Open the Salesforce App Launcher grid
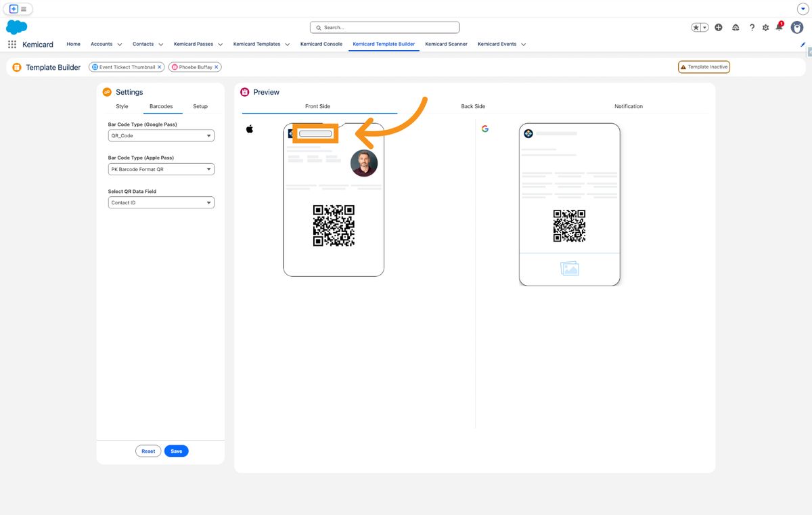 (x=12, y=44)
